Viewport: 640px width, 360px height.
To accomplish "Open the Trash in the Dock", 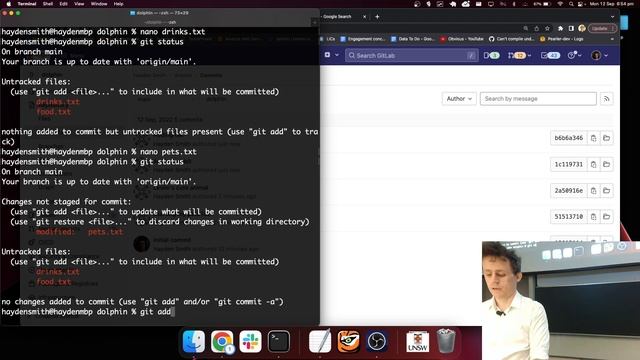I will (x=446, y=341).
